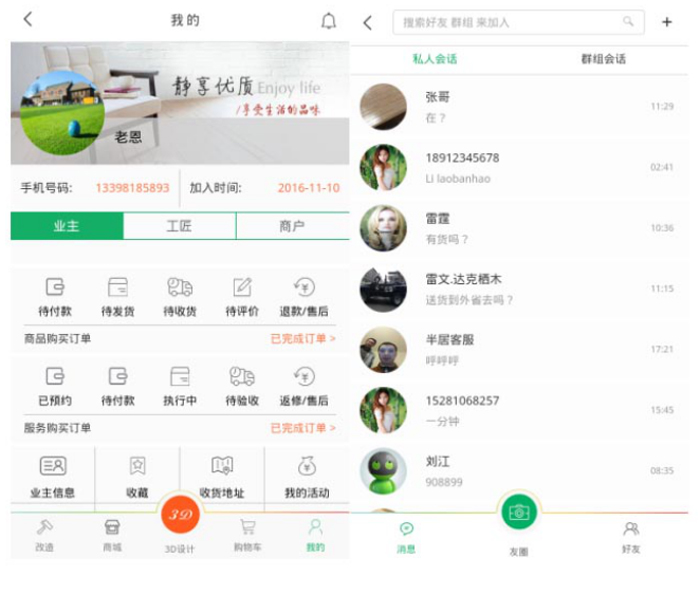Viewport: 700px width, 595px height.
Task: Tap the 待发货 order icon
Action: pyautogui.click(x=118, y=288)
